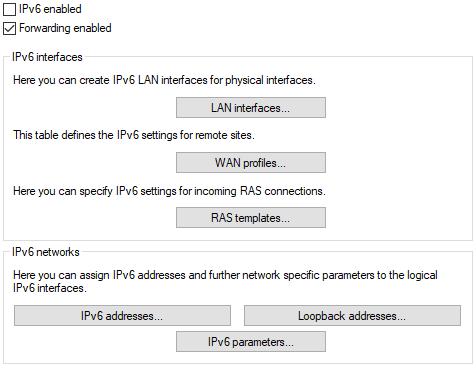Click the text about remote sites IPv6 settings
The image size is (476, 367).
(134, 135)
